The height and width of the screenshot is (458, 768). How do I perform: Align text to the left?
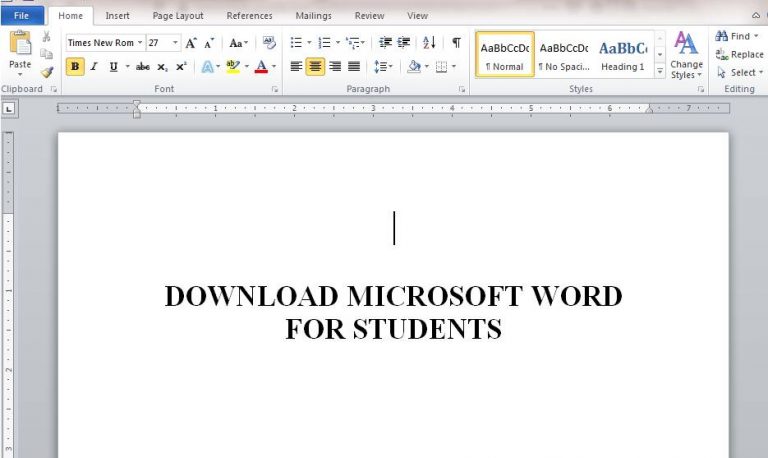click(296, 66)
